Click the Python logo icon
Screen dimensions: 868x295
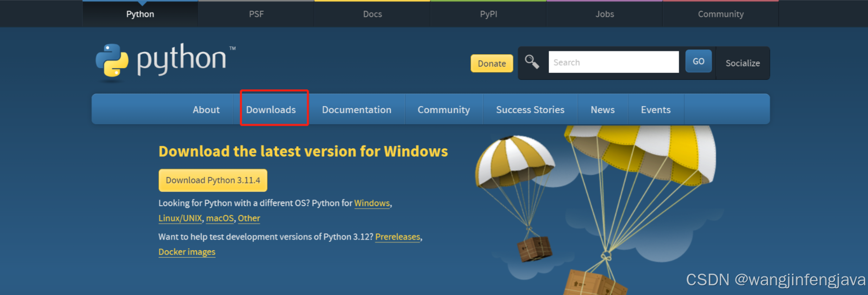(112, 61)
